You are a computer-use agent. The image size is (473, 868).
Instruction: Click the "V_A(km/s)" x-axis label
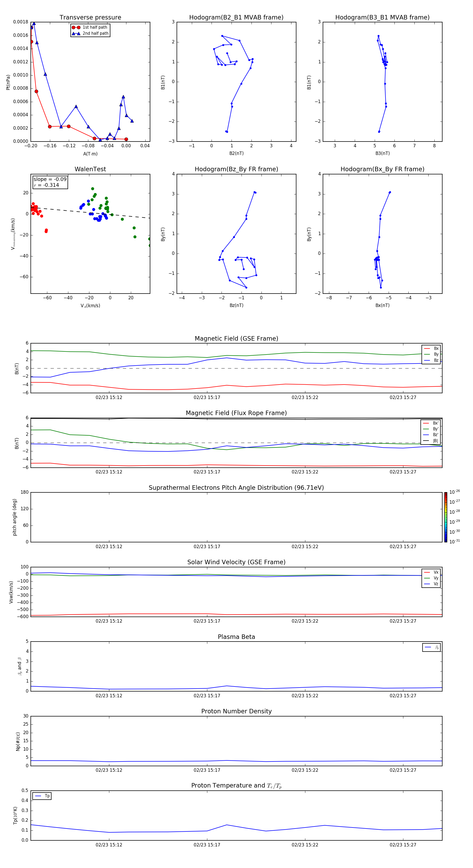90,306
